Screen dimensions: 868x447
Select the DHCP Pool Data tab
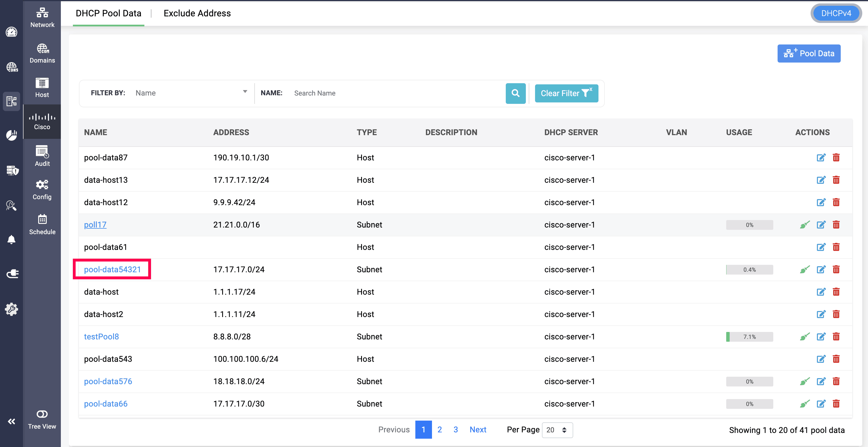(x=108, y=13)
